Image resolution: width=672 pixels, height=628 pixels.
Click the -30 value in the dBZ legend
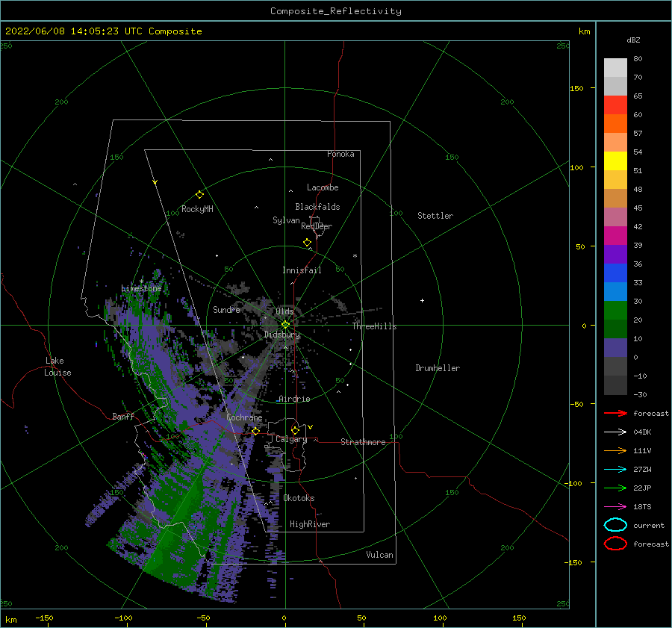[640, 394]
